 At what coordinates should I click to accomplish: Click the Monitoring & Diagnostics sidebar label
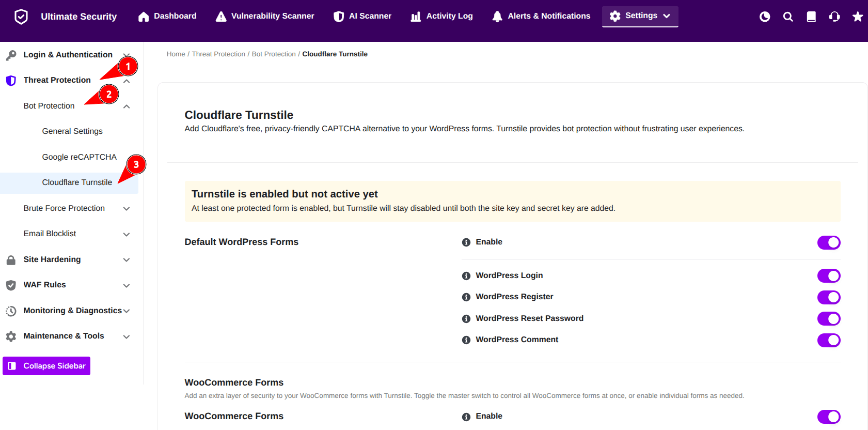point(73,311)
